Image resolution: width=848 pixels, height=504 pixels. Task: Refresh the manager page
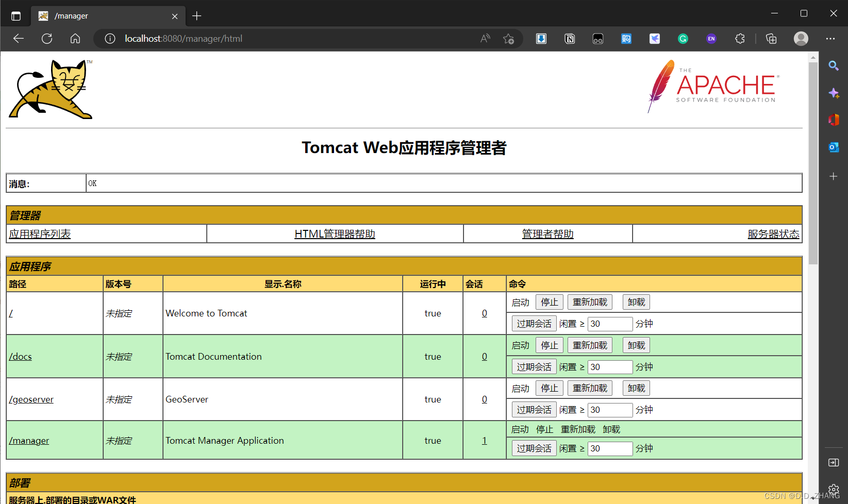click(x=47, y=39)
